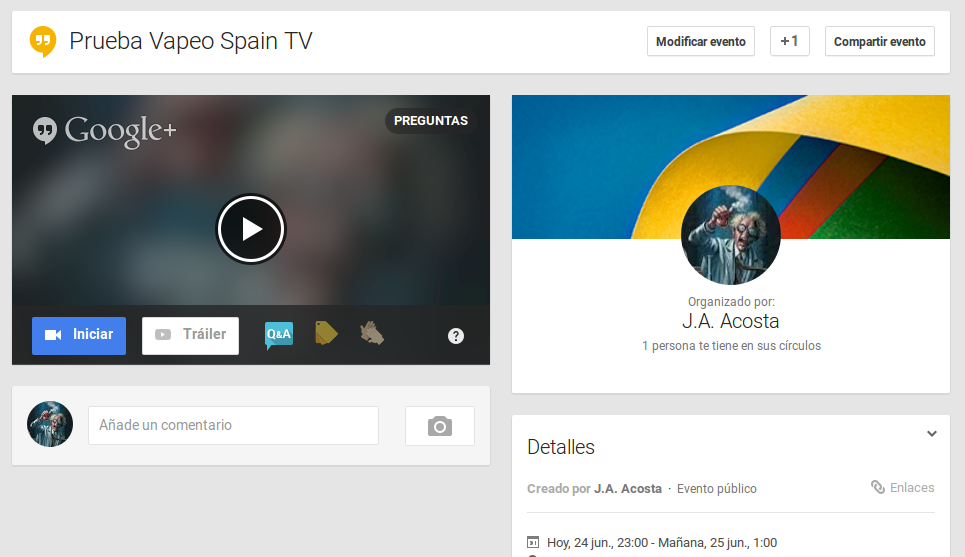The height and width of the screenshot is (557, 965).
Task: Click Compartir evento button
Action: coord(879,41)
